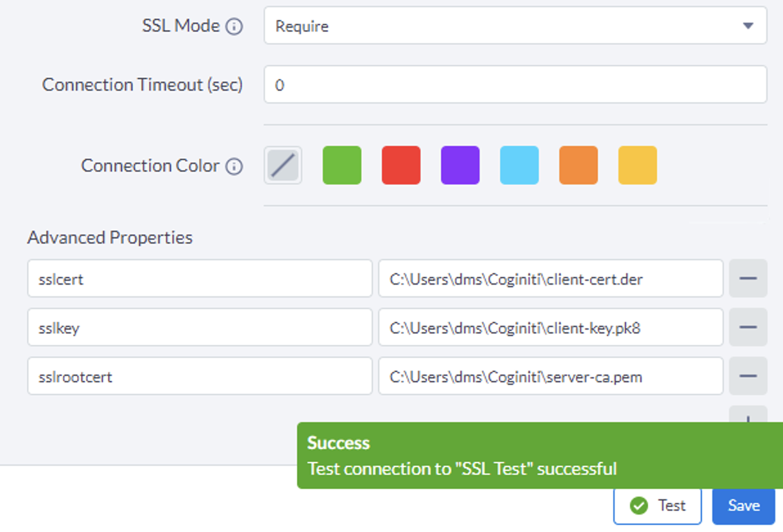The width and height of the screenshot is (783, 532).
Task: Pick the green connection color
Action: [x=342, y=165]
